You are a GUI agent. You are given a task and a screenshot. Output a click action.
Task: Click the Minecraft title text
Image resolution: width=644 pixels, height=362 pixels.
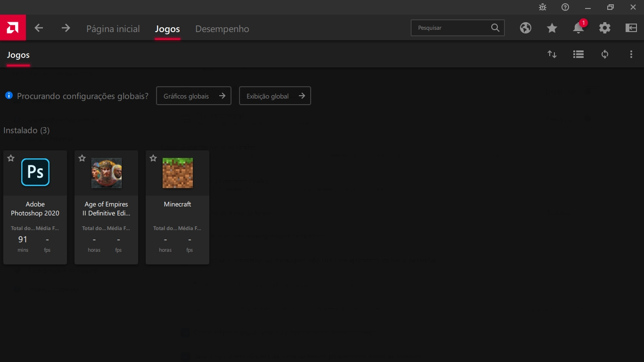(x=178, y=204)
